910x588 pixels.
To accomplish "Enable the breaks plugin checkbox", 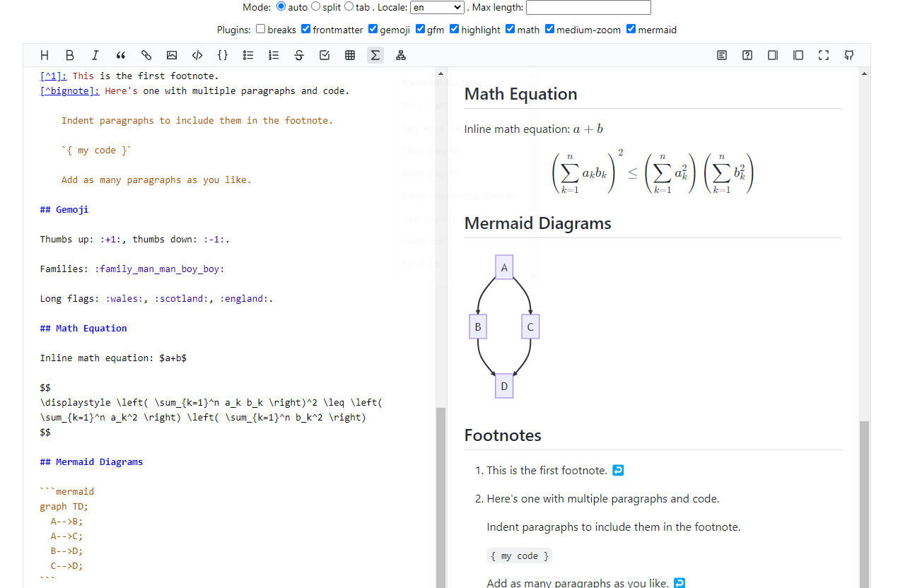I will (x=261, y=30).
